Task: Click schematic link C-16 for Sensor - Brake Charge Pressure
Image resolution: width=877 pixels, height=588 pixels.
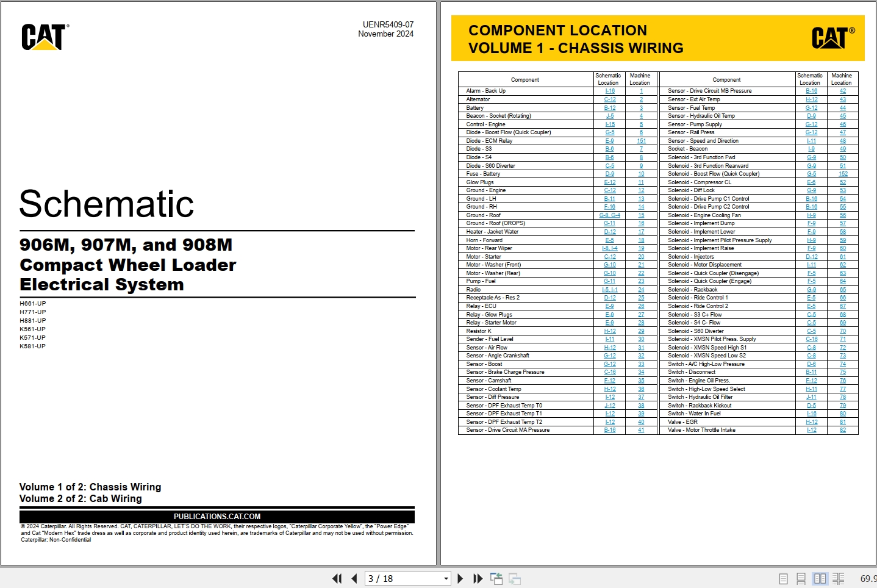Action: (x=610, y=372)
